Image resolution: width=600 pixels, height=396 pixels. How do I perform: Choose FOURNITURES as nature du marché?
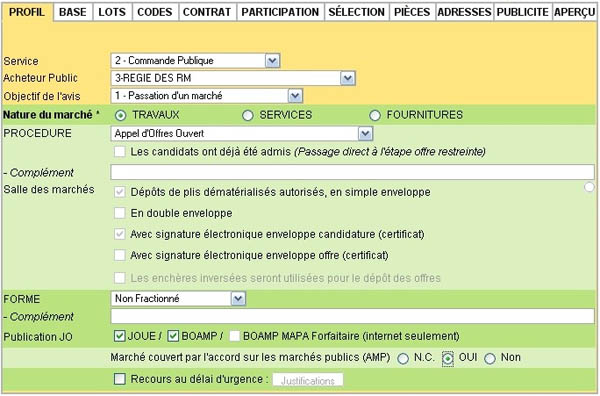(375, 116)
